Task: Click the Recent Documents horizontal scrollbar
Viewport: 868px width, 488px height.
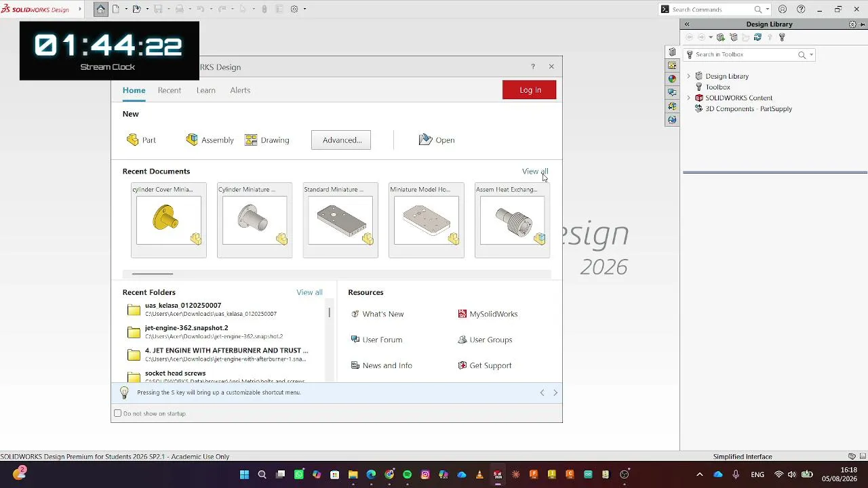Action: (x=153, y=274)
